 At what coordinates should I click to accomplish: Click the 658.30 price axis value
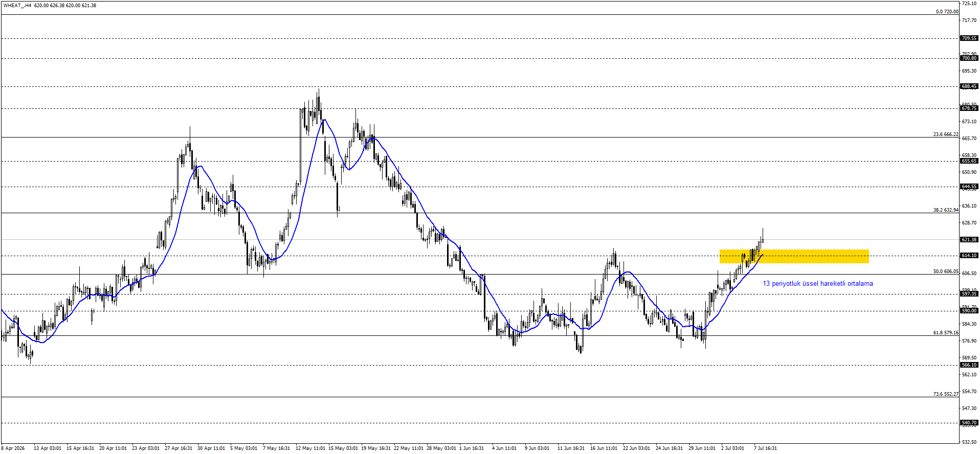pyautogui.click(x=969, y=155)
